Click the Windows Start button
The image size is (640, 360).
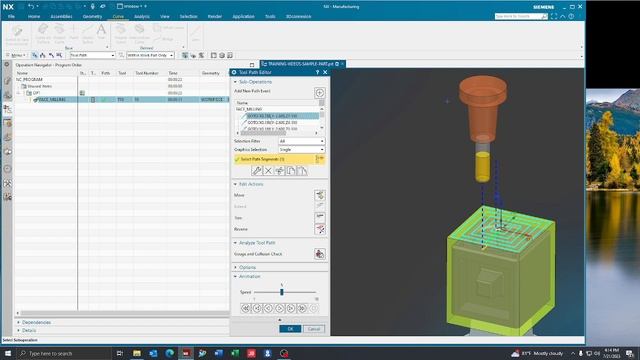(8, 353)
